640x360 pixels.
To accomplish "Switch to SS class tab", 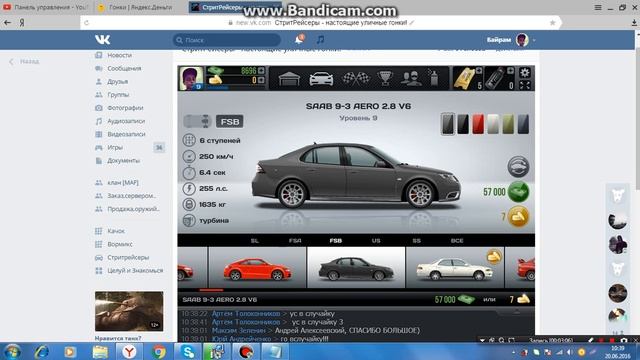I will [x=416, y=241].
